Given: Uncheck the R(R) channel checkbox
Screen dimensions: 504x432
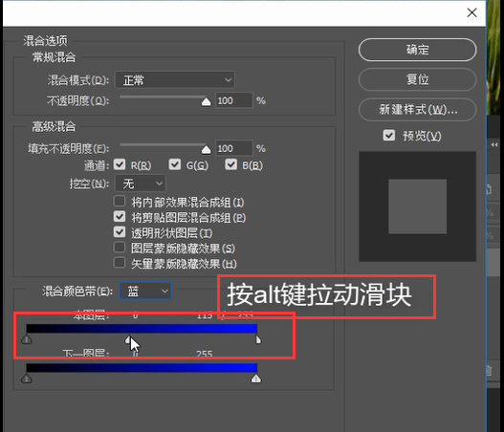Looking at the screenshot, I should [x=120, y=164].
